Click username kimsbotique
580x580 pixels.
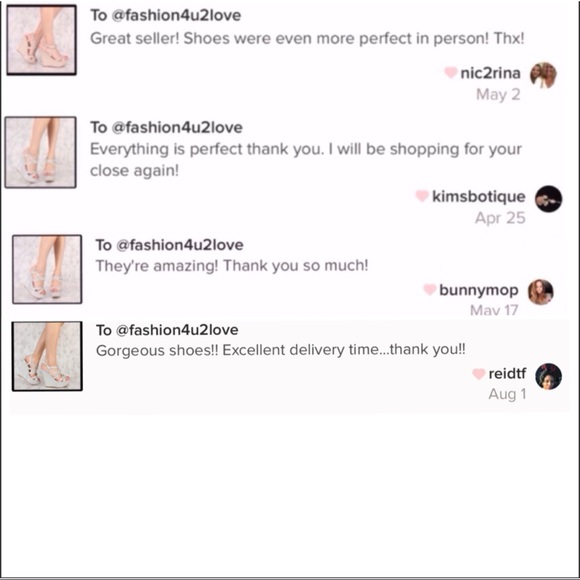click(x=479, y=196)
